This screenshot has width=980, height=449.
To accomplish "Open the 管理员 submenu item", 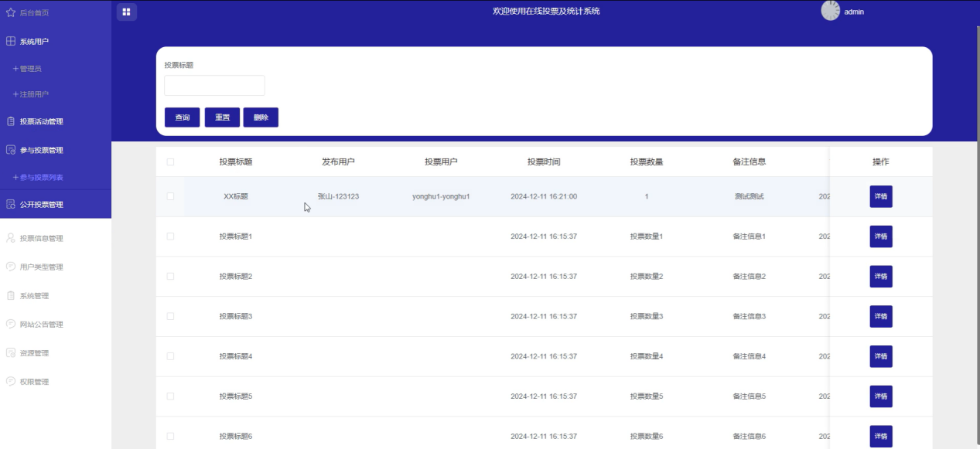I will pyautogui.click(x=27, y=69).
